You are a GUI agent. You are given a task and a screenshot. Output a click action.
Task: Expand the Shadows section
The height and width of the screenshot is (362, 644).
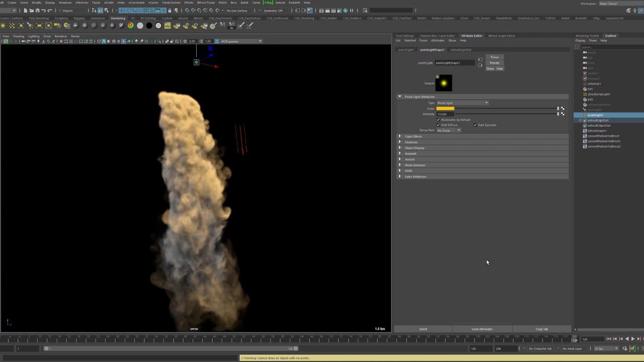(400, 142)
